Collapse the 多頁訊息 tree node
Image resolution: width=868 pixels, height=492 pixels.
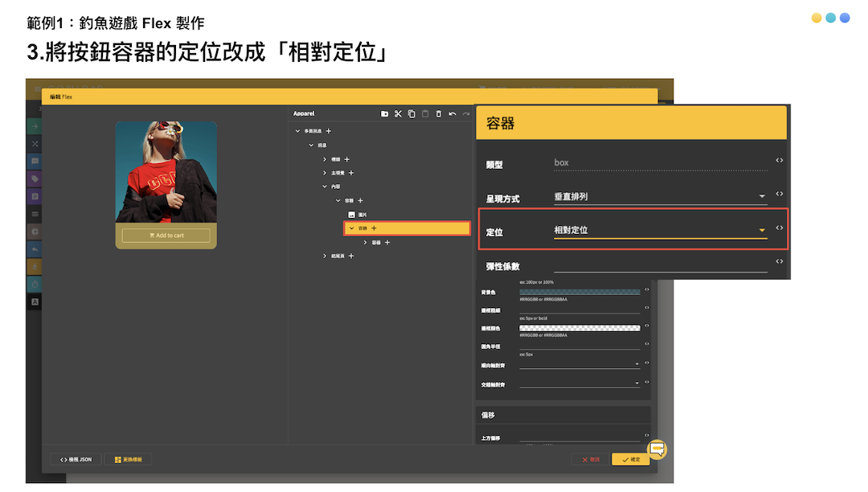point(298,131)
